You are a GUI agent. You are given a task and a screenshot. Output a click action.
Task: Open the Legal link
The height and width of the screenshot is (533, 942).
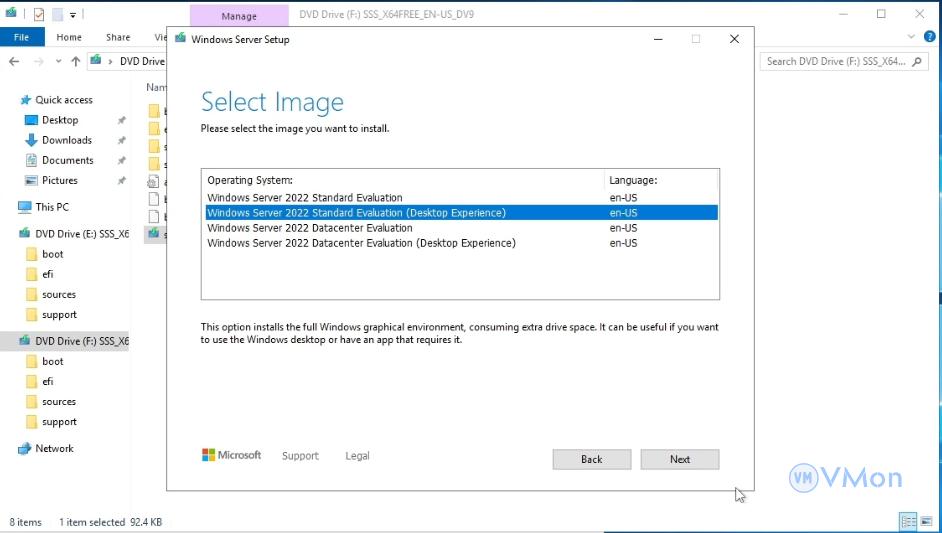[357, 456]
